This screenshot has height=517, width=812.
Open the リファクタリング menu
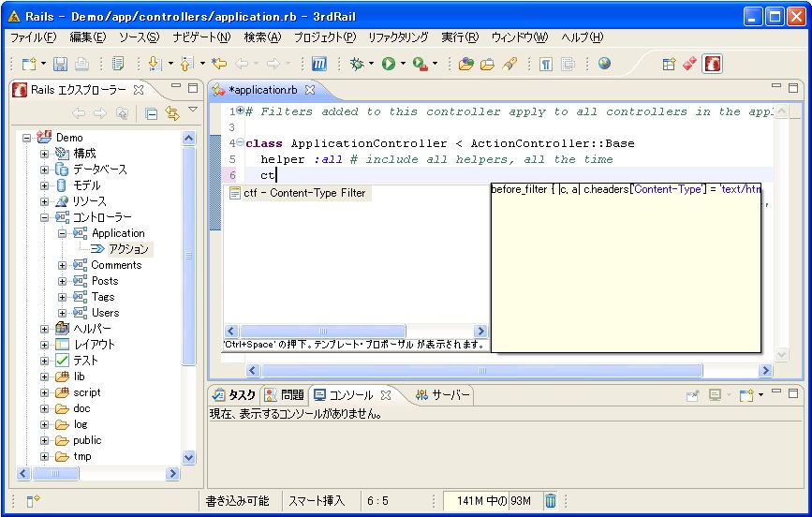point(398,37)
